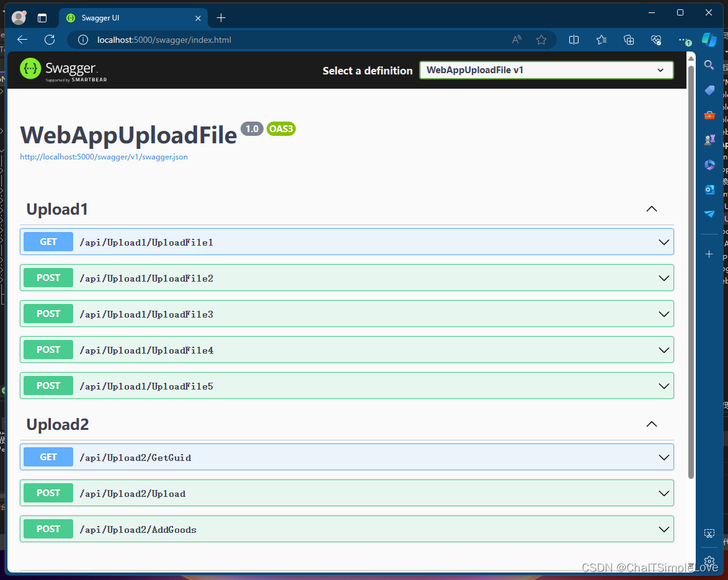Screen dimensions: 728x580
Task: Open sidebar Shopping tag icon
Action: (x=709, y=90)
